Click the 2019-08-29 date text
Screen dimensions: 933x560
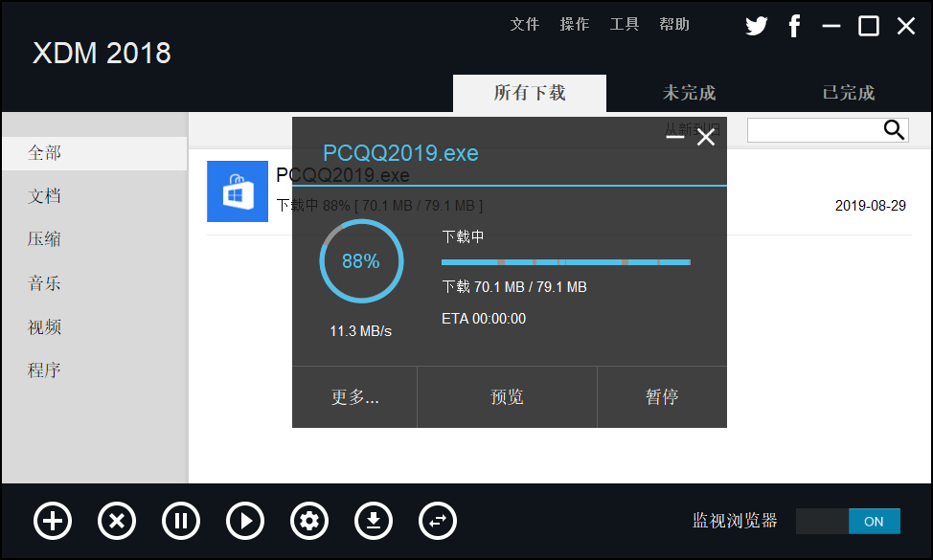870,206
